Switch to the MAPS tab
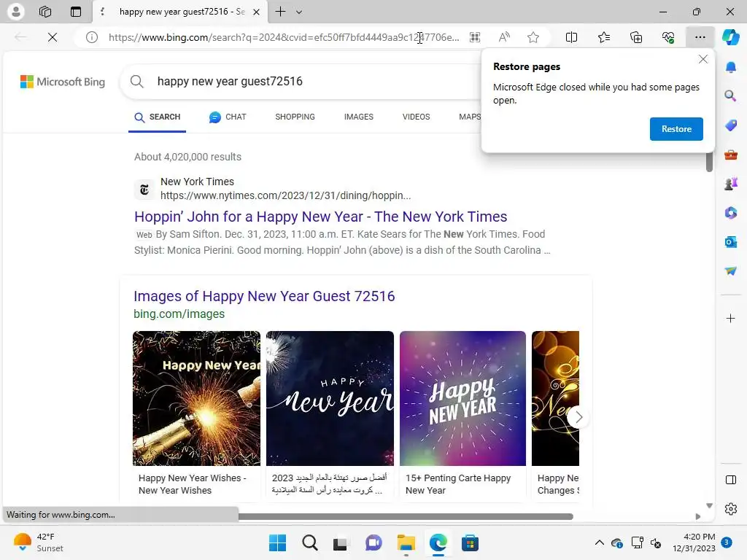Screen dimensions: 747x560 pos(470,117)
